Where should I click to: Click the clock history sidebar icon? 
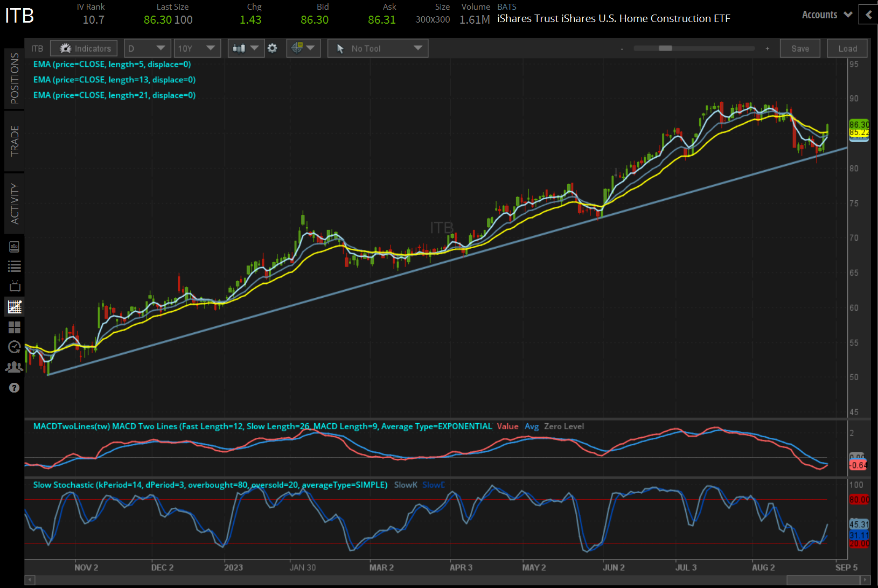(15, 347)
